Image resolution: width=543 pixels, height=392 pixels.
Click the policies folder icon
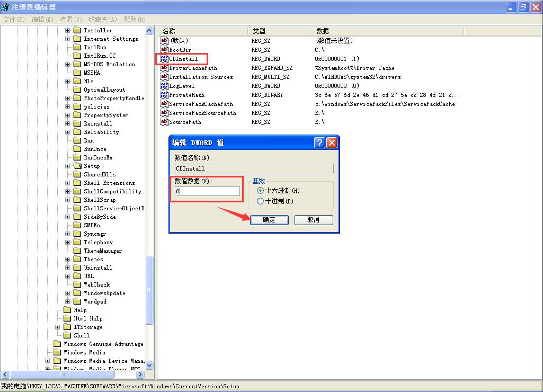(x=77, y=106)
